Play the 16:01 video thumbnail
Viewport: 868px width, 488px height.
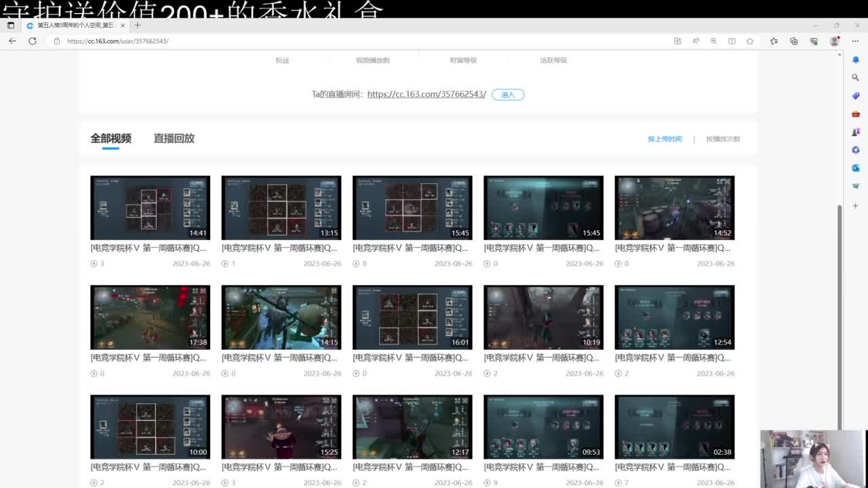click(412, 317)
